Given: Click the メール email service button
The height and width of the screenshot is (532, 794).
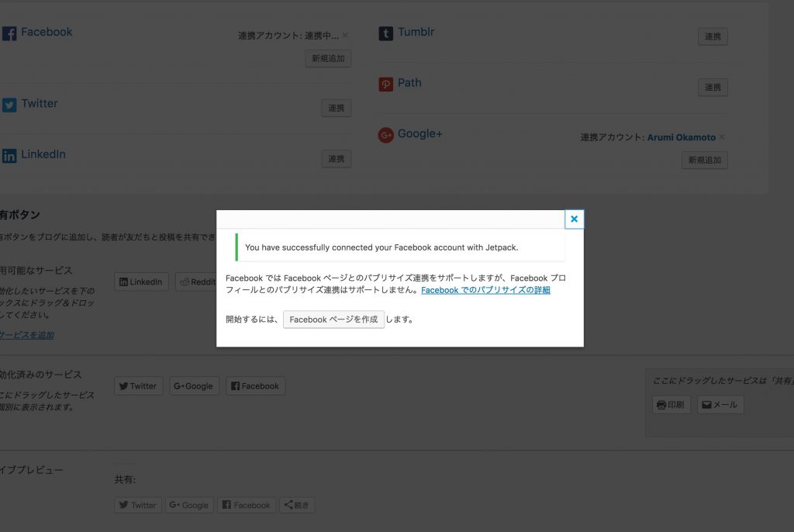Looking at the screenshot, I should [x=720, y=404].
